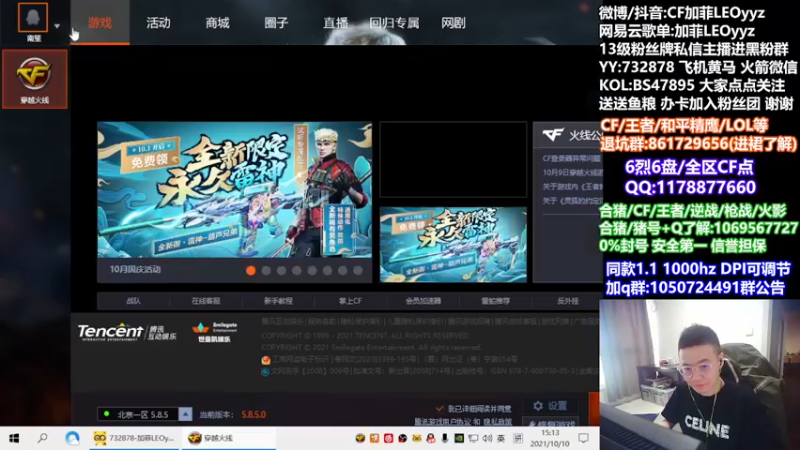Open the small 永久雷神 promo thumbnail

click(453, 244)
